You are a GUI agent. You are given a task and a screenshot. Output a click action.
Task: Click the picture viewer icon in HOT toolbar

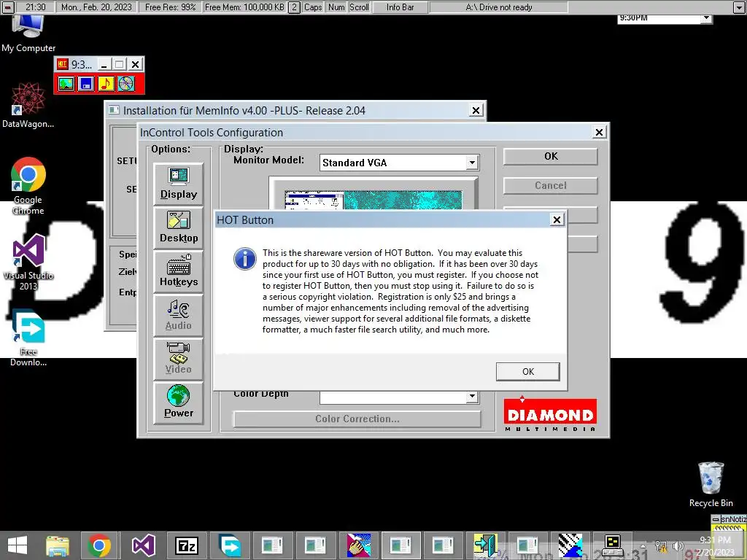(66, 84)
